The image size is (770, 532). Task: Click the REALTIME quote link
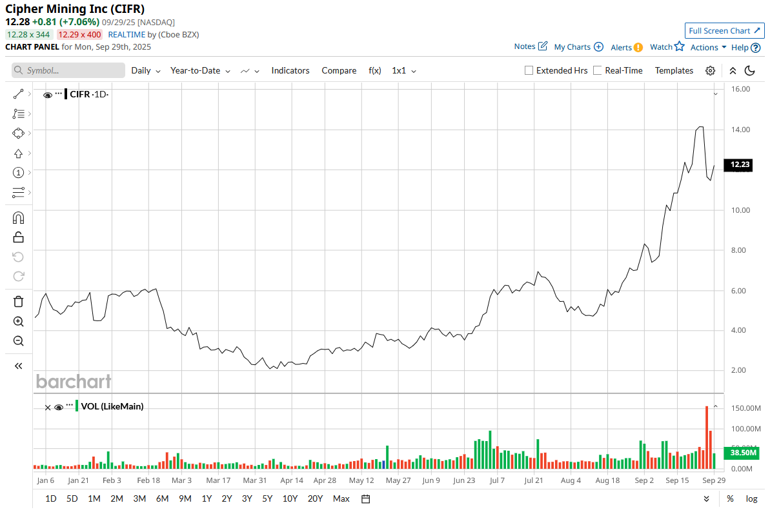[x=127, y=34]
